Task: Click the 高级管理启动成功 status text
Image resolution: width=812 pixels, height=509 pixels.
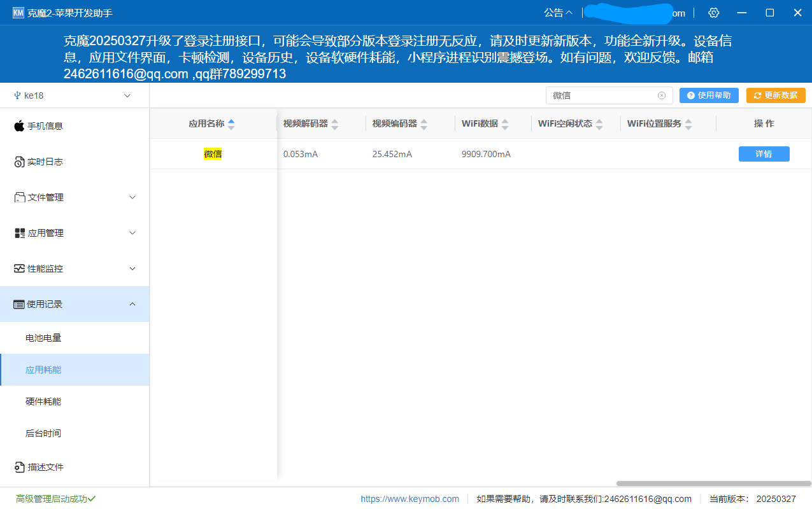Action: (52, 499)
